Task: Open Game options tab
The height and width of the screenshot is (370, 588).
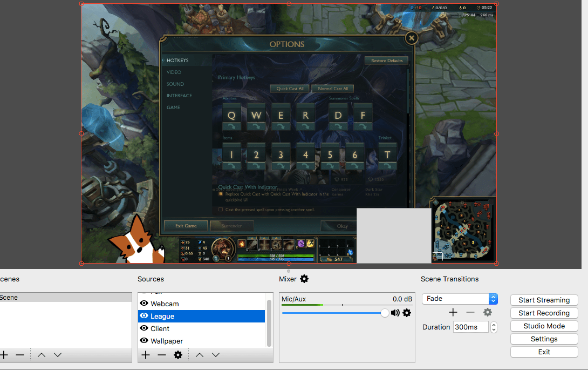Action: 173,107
